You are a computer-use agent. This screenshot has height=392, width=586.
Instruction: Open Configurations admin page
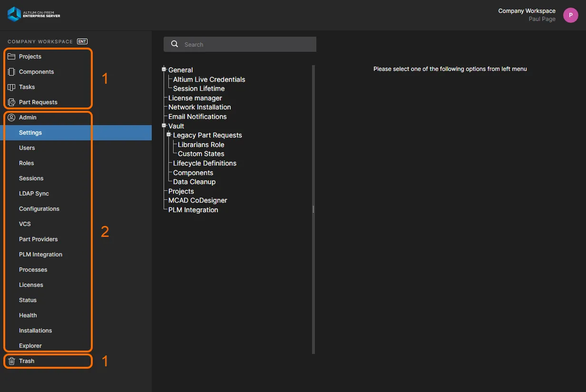(39, 209)
